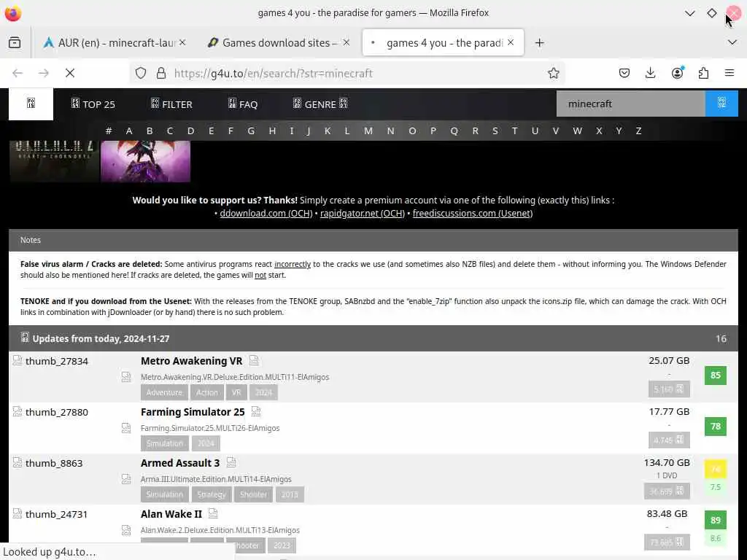747x560 pixels.
Task: Open the Alan Wake II game entry
Action: tap(171, 514)
